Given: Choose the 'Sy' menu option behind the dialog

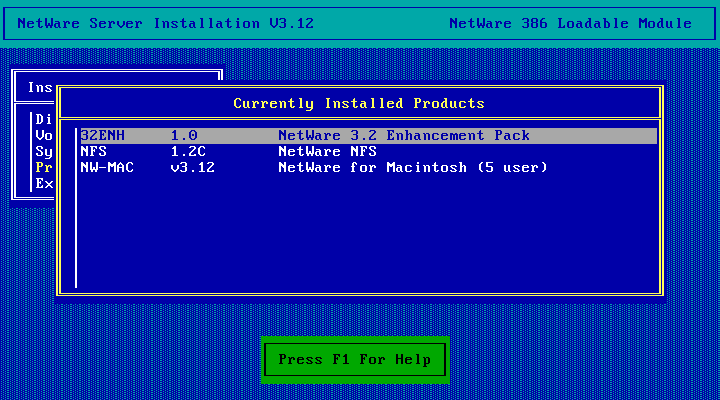Looking at the screenshot, I should (44, 152).
